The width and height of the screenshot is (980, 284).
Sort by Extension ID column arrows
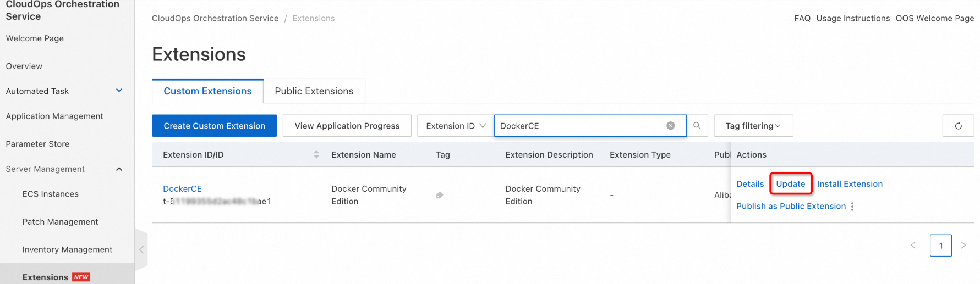pos(316,155)
